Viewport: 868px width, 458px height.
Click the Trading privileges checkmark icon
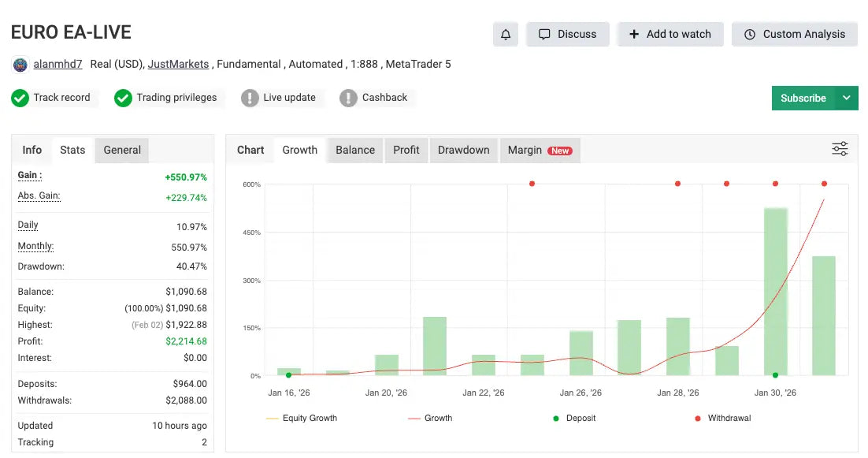click(x=123, y=98)
